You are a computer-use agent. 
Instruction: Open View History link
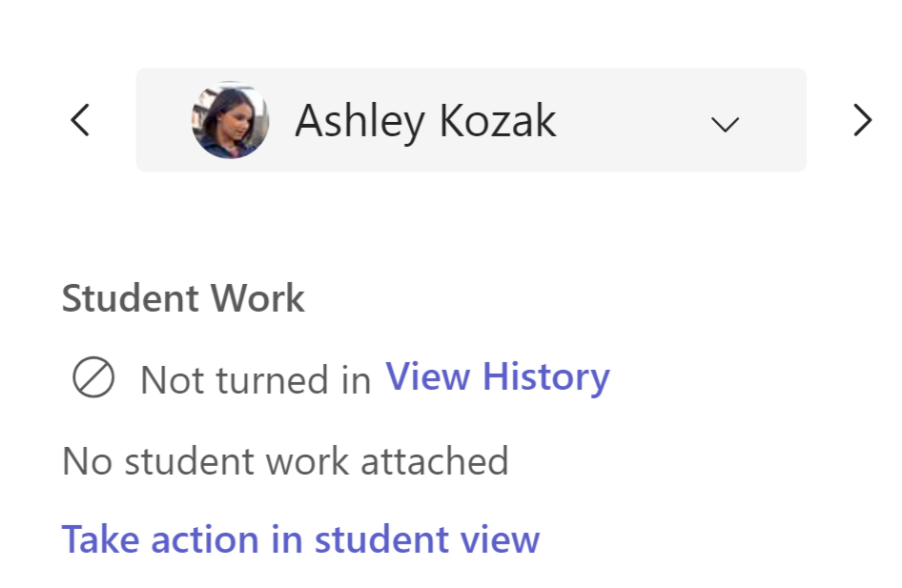click(497, 376)
